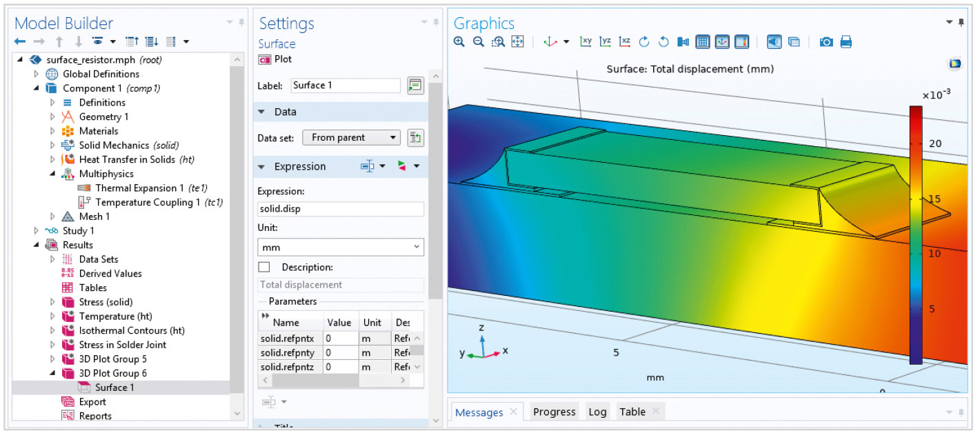The width and height of the screenshot is (980, 433).
Task: Toggle the color legend display
Action: click(742, 42)
